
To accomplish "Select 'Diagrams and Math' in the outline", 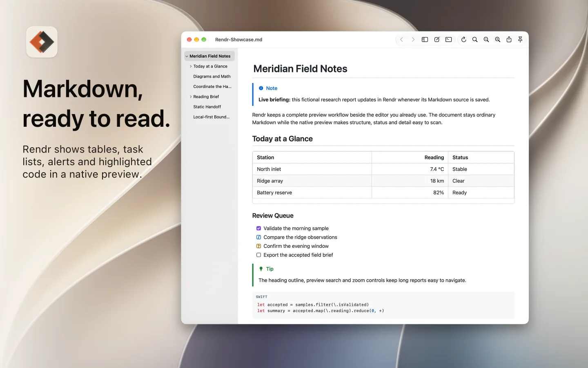I will click(212, 76).
